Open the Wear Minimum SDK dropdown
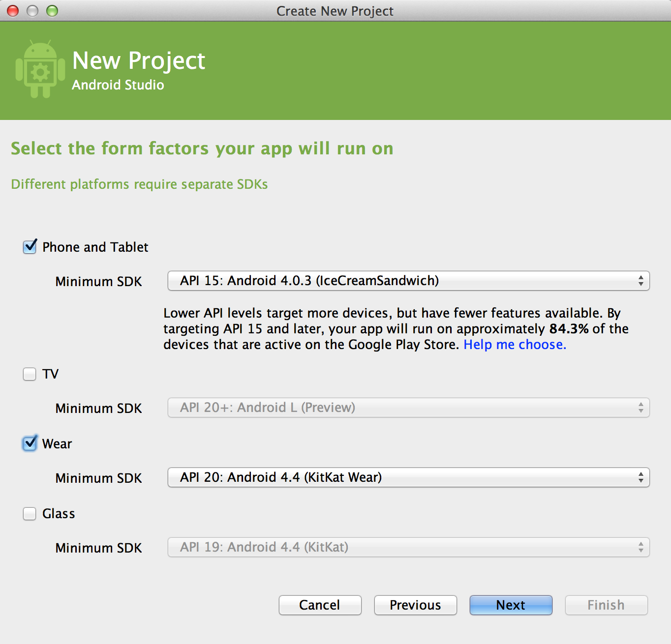 (408, 477)
